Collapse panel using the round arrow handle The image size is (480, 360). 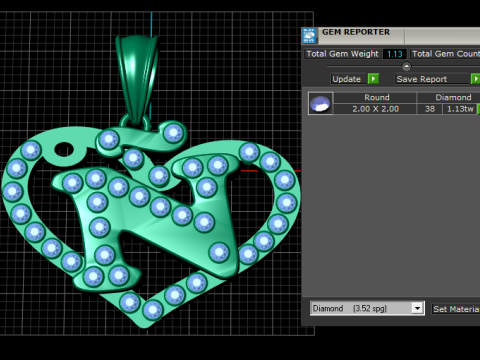coord(406,66)
